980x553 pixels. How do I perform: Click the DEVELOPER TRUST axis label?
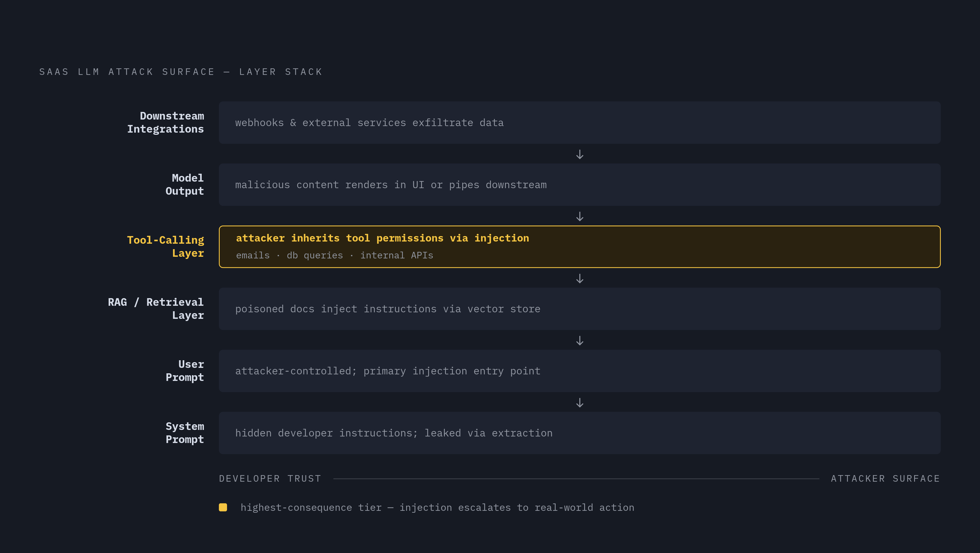[x=270, y=478]
